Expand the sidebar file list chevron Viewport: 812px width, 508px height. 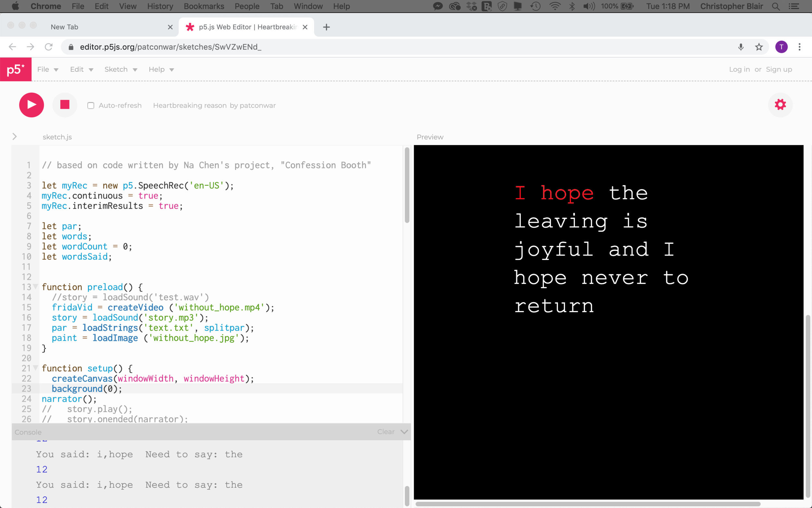coord(14,137)
